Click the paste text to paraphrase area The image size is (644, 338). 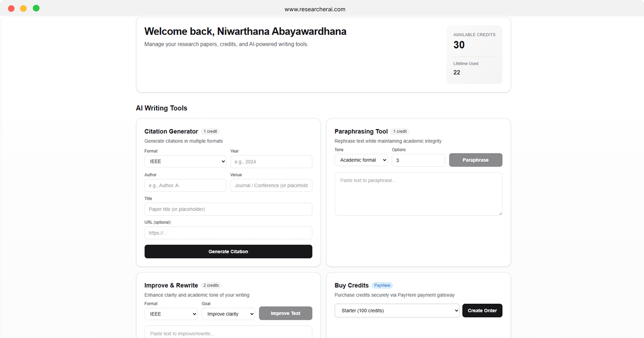[418, 194]
